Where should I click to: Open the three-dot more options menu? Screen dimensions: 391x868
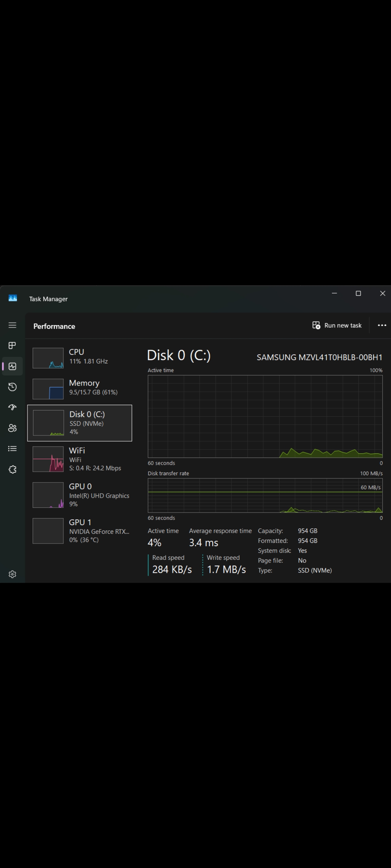click(x=382, y=325)
